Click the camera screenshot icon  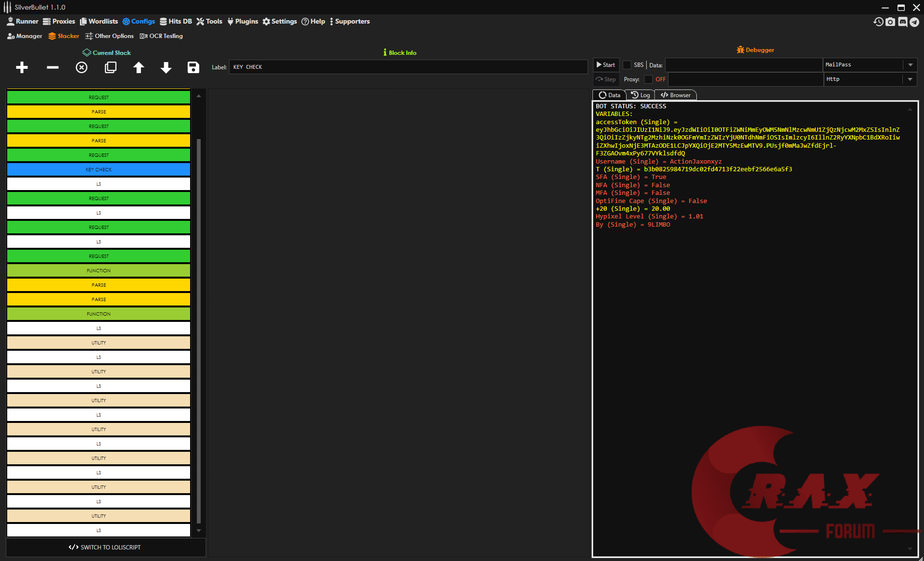click(x=890, y=22)
